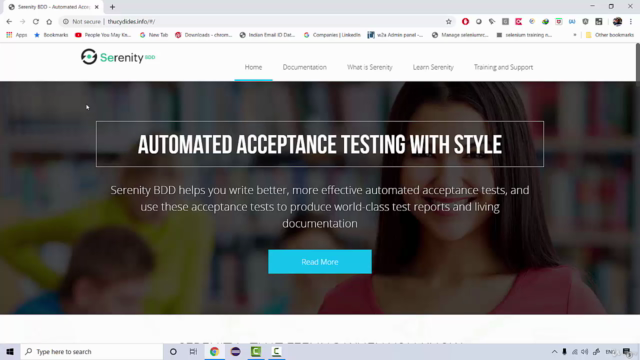Image resolution: width=640 pixels, height=360 pixels.
Task: Click the Serenity BDD logo
Action: (x=118, y=57)
